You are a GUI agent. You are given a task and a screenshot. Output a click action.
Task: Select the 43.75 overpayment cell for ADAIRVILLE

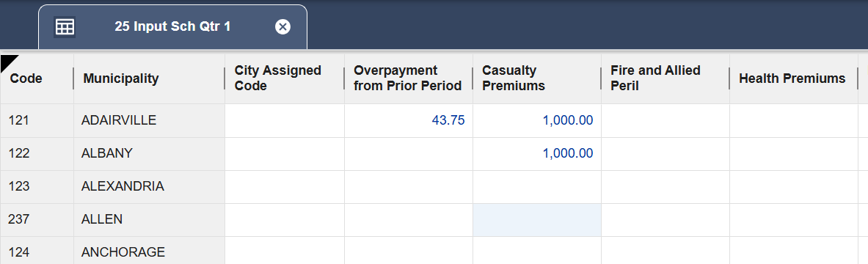[x=409, y=121]
